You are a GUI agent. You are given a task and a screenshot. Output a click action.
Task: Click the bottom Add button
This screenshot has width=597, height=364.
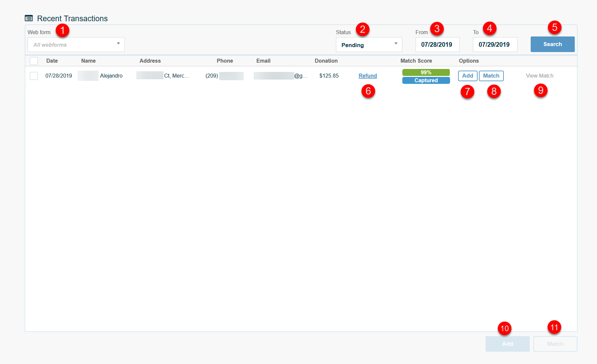point(507,344)
